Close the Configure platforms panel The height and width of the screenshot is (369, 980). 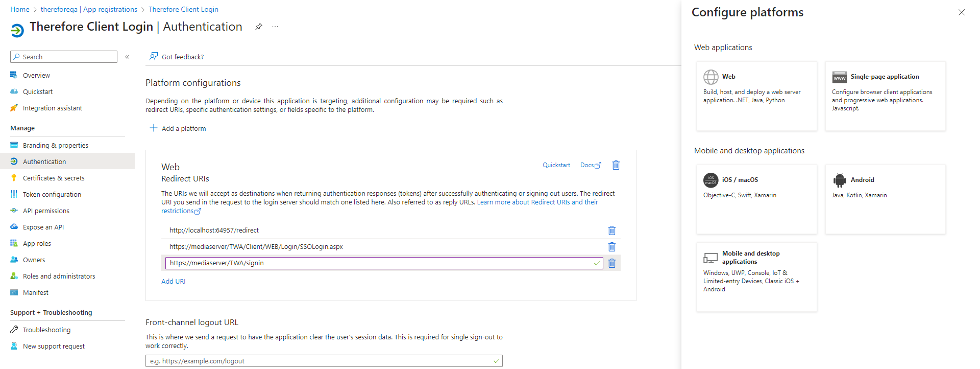(x=962, y=12)
